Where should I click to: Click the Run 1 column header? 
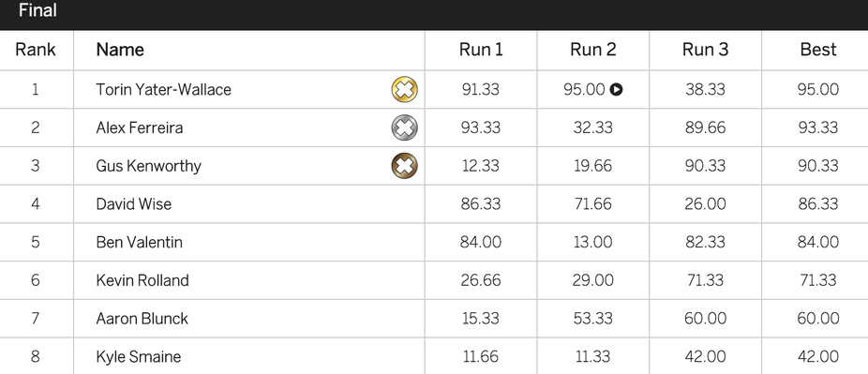pos(481,50)
